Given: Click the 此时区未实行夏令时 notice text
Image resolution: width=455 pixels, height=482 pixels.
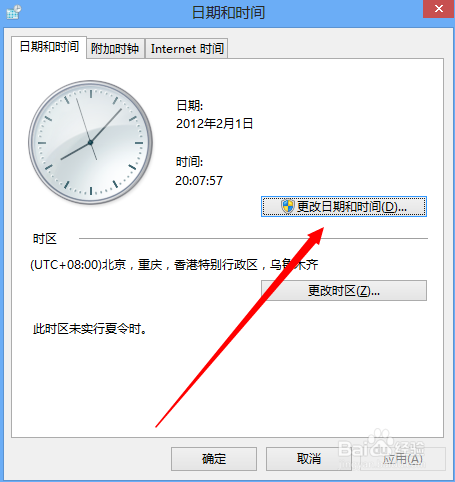Looking at the screenshot, I should (90, 329).
